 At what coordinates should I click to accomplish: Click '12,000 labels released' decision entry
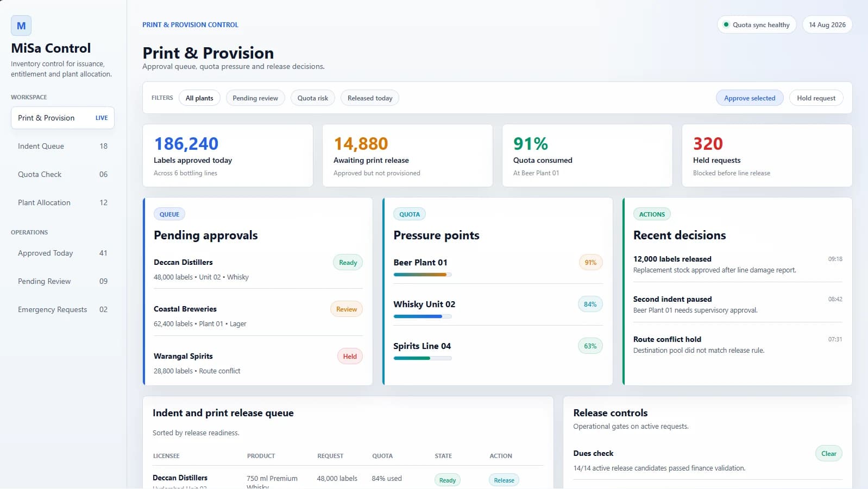(x=738, y=264)
